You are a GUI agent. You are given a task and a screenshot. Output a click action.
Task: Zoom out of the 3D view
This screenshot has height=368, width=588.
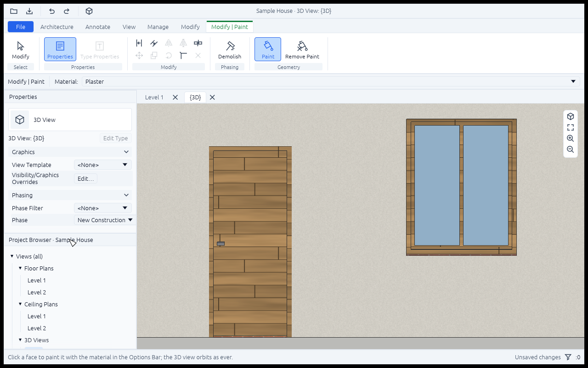[571, 149]
